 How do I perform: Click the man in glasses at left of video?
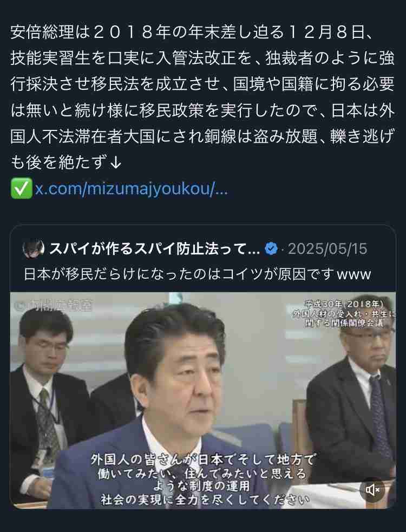(x=44, y=400)
